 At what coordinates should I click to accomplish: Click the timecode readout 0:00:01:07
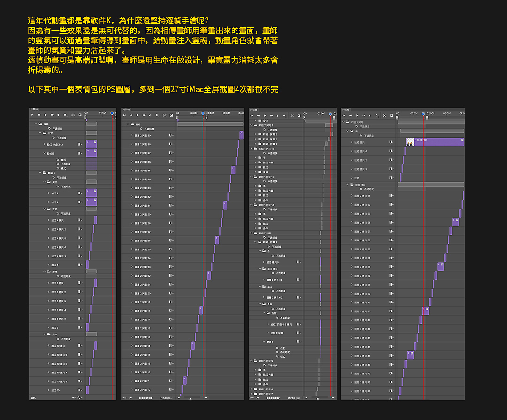[x=146, y=398]
